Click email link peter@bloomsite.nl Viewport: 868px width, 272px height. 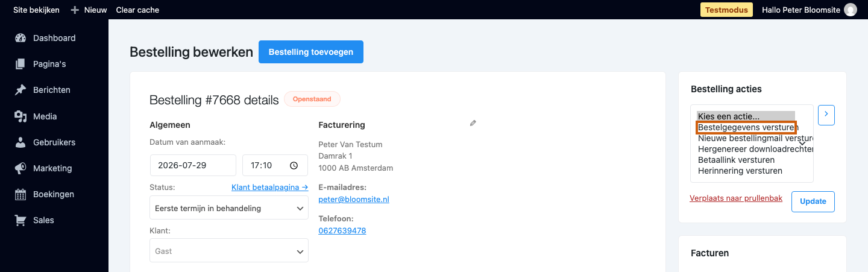pyautogui.click(x=354, y=199)
